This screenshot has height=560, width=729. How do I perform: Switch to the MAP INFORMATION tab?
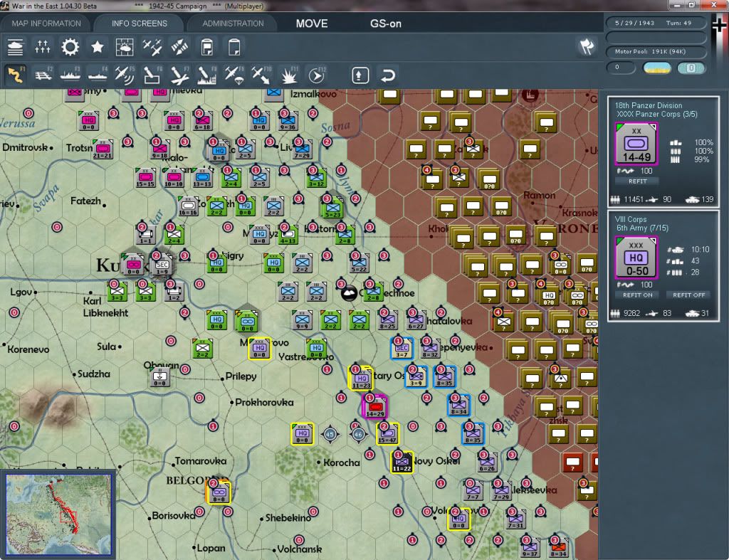pos(46,23)
